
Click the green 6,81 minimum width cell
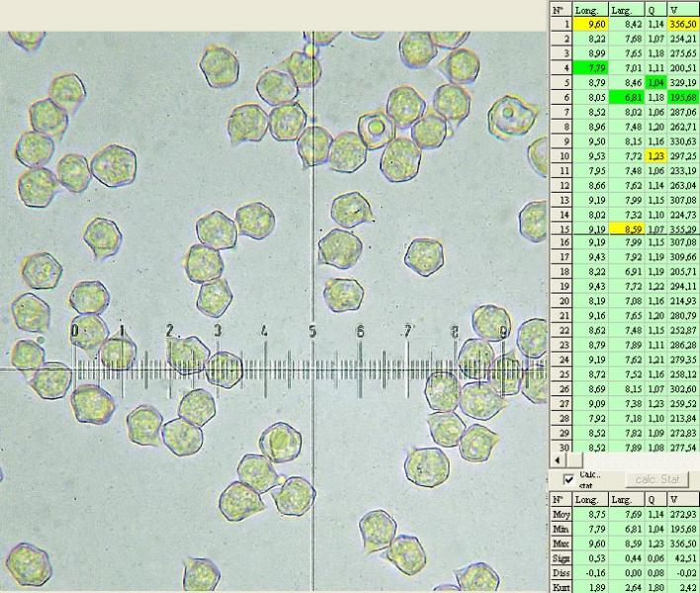click(x=624, y=98)
